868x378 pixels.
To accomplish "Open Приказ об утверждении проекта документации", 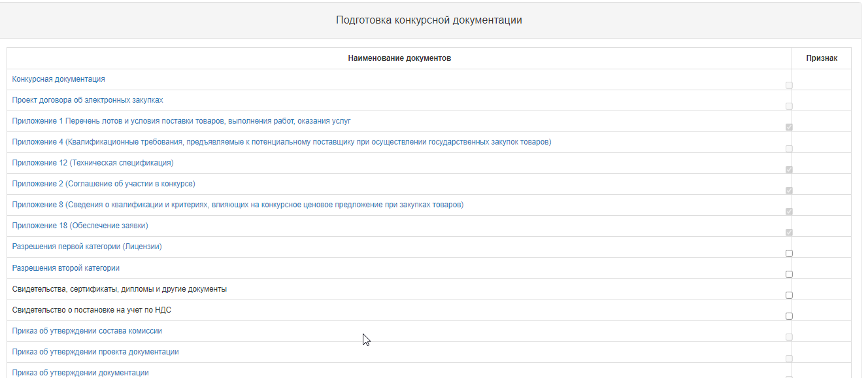I will [95, 352].
